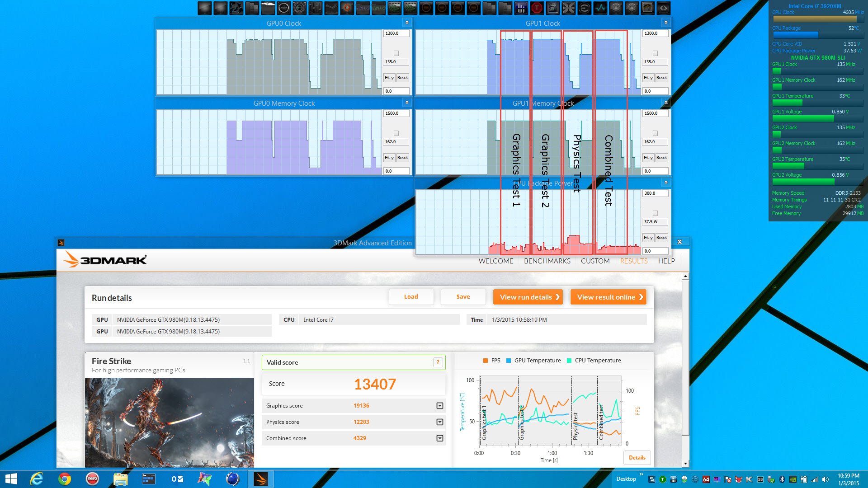Expand the Physics score details

(x=439, y=422)
